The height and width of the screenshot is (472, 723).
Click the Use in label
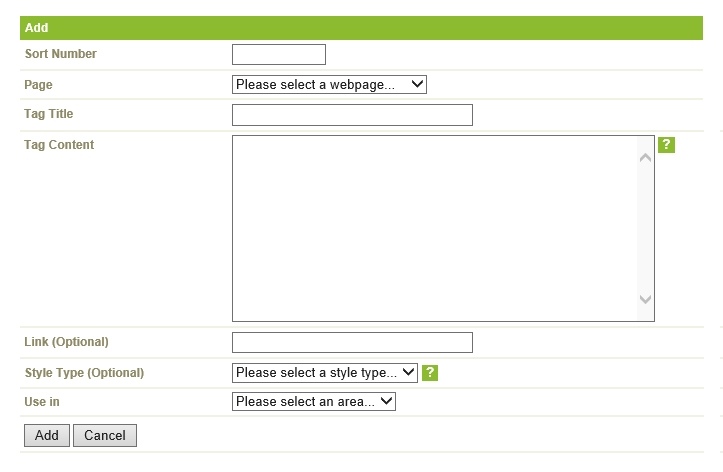click(x=42, y=401)
